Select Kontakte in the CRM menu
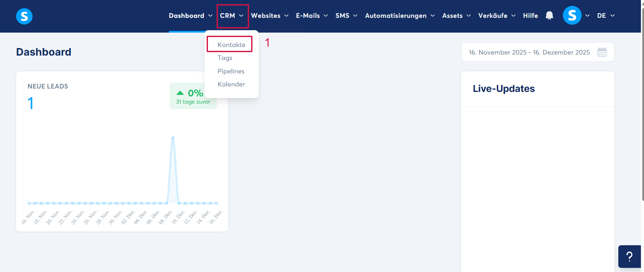This screenshot has height=272, width=644. pos(232,45)
